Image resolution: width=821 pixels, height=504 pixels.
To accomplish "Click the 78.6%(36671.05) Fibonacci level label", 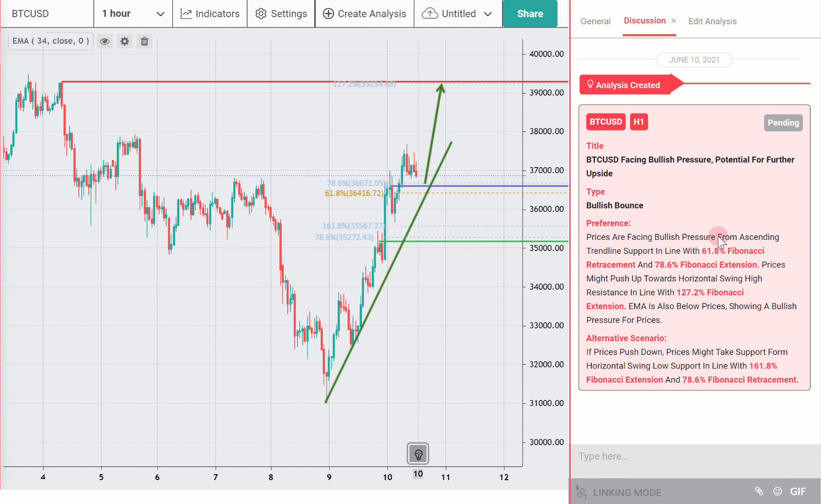I will (x=356, y=183).
